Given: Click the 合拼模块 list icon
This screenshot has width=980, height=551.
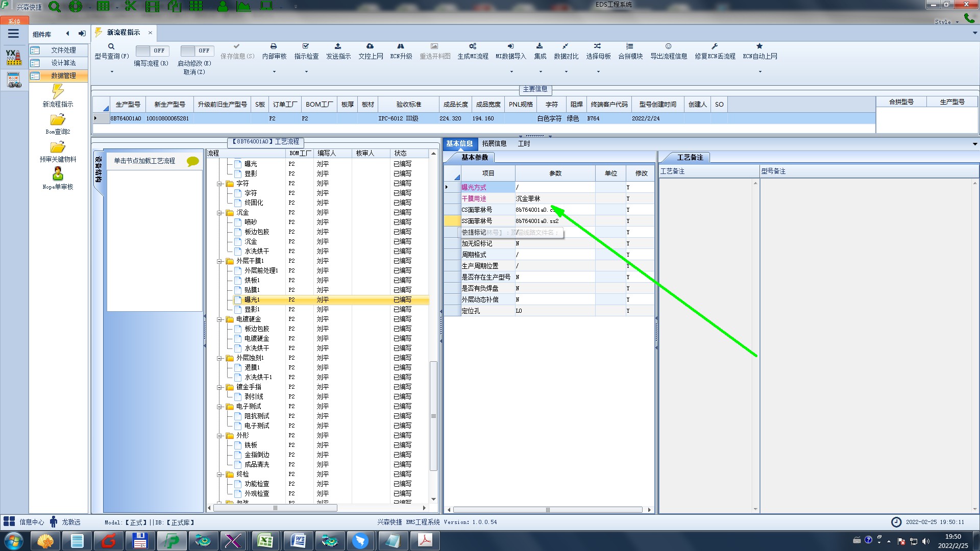Looking at the screenshot, I should click(630, 46).
